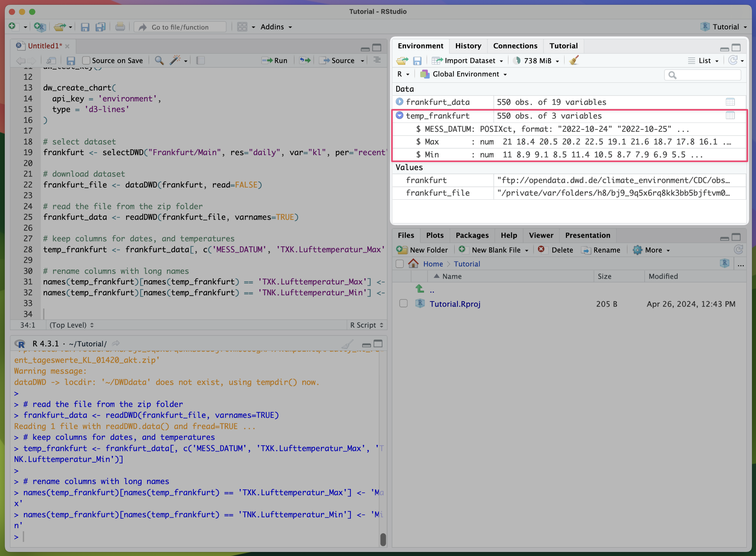Screen dimensions: 756x556
Task: Go up to parent directory in Files
Action: [x=420, y=289]
